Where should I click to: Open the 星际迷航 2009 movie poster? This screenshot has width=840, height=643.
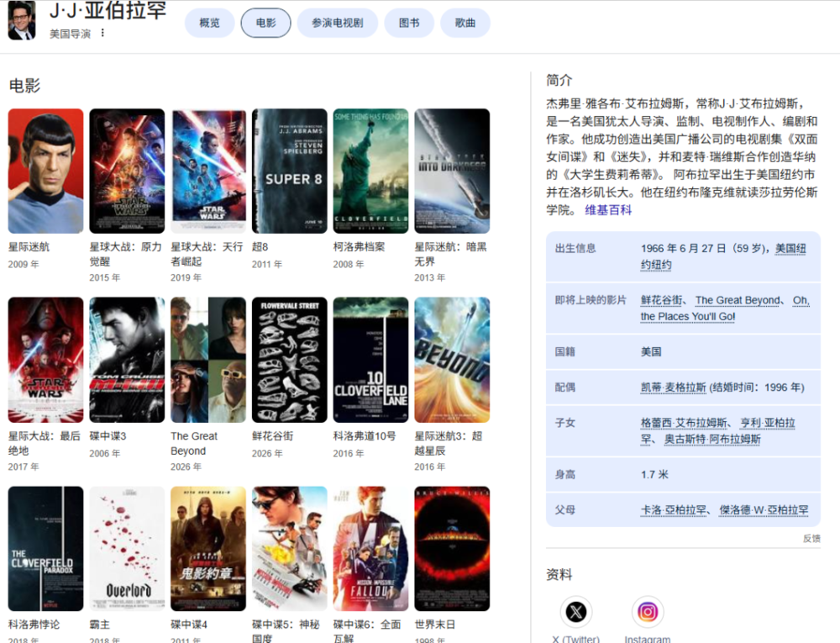(x=46, y=171)
